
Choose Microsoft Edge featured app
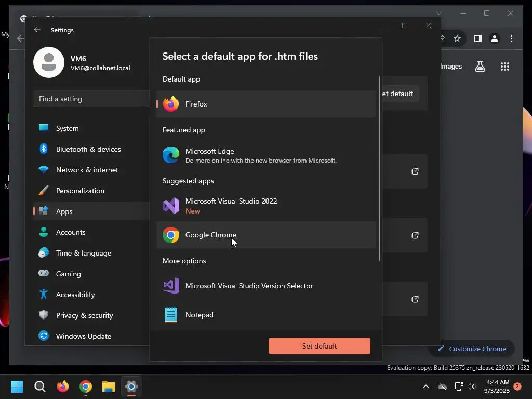tap(267, 155)
